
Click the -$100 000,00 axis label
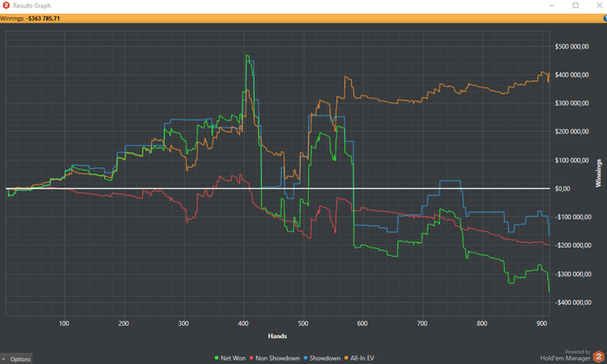tap(572, 217)
